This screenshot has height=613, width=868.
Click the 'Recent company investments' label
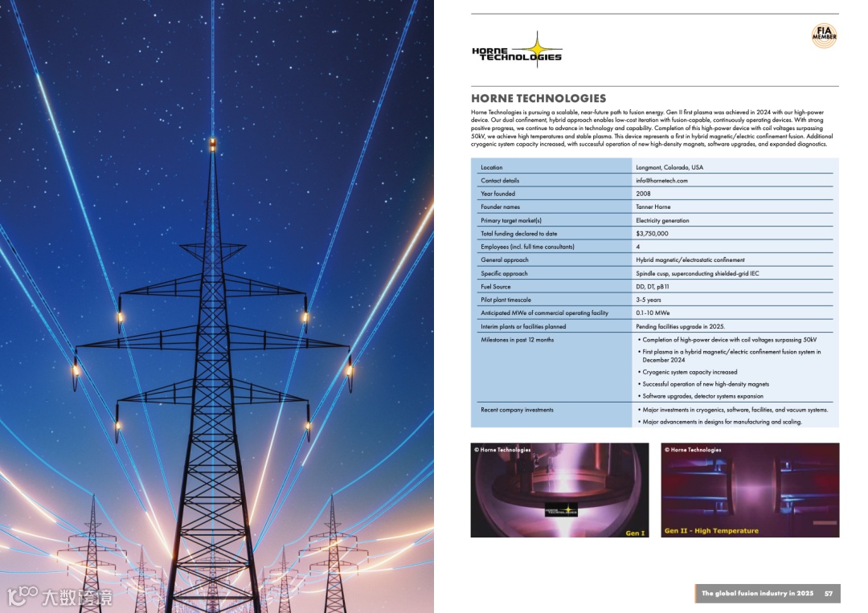517,410
